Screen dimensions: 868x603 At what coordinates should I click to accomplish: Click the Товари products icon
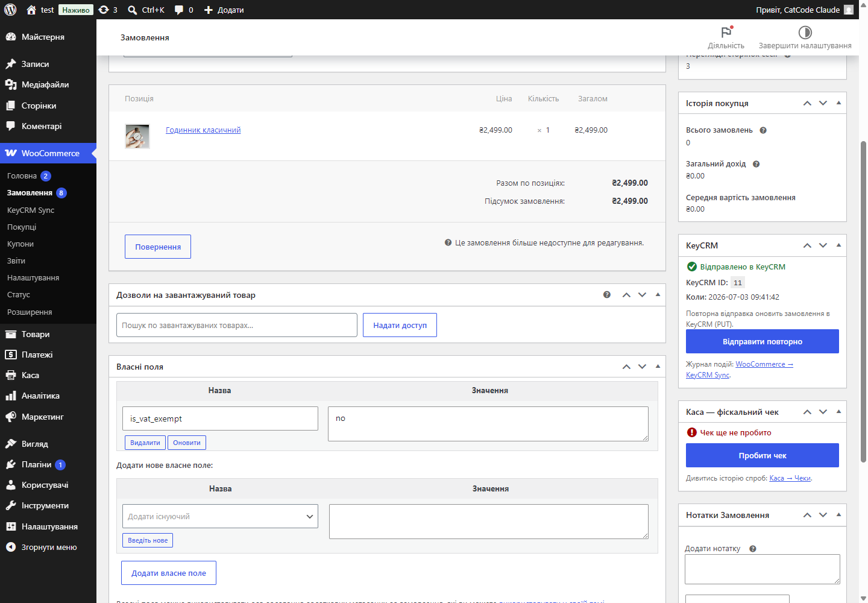(11, 334)
